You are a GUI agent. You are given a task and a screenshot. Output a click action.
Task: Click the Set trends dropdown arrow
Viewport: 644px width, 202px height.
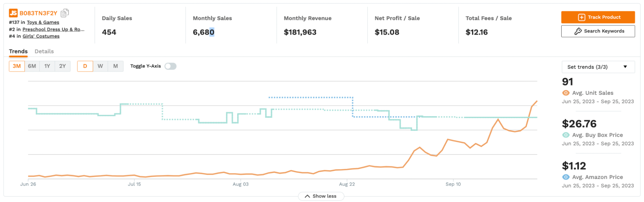[625, 67]
